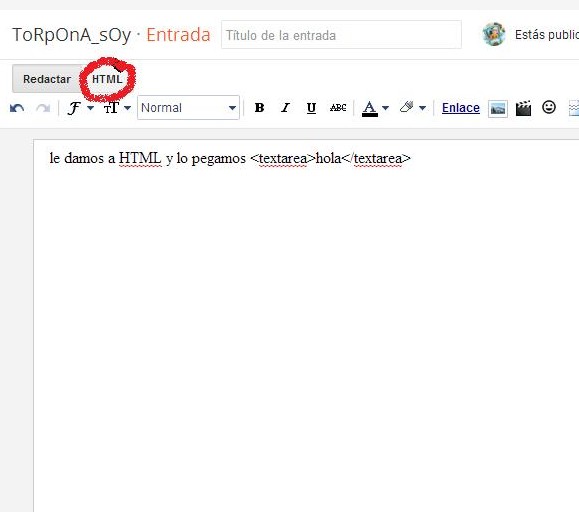Image resolution: width=579 pixels, height=512 pixels.
Task: Open the font size picker icon
Action: 111,108
